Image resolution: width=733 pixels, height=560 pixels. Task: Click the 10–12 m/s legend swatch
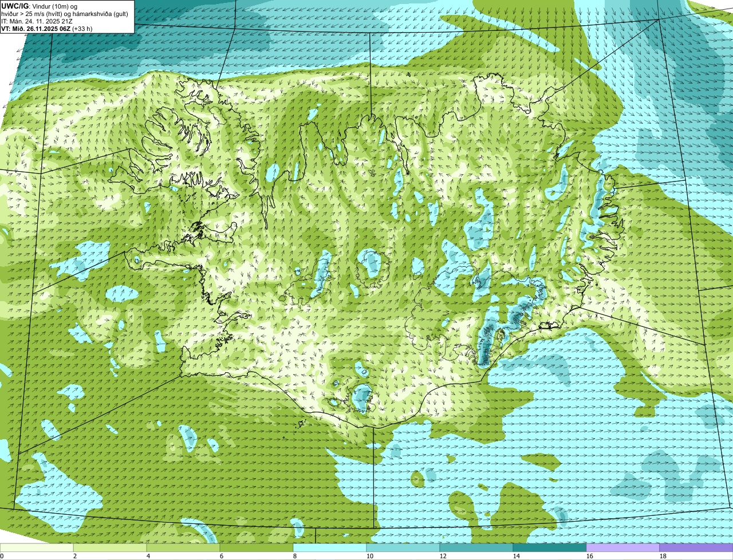[x=403, y=547]
